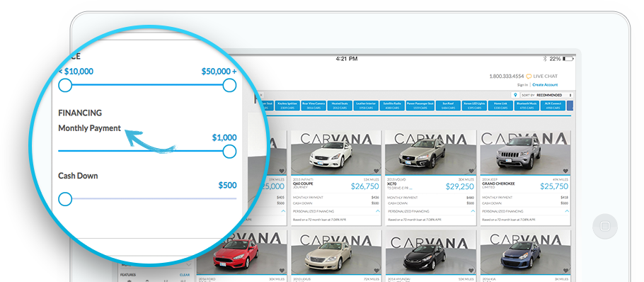Favorite the red Ford with the heart icon
The image size is (644, 282).
282,271
